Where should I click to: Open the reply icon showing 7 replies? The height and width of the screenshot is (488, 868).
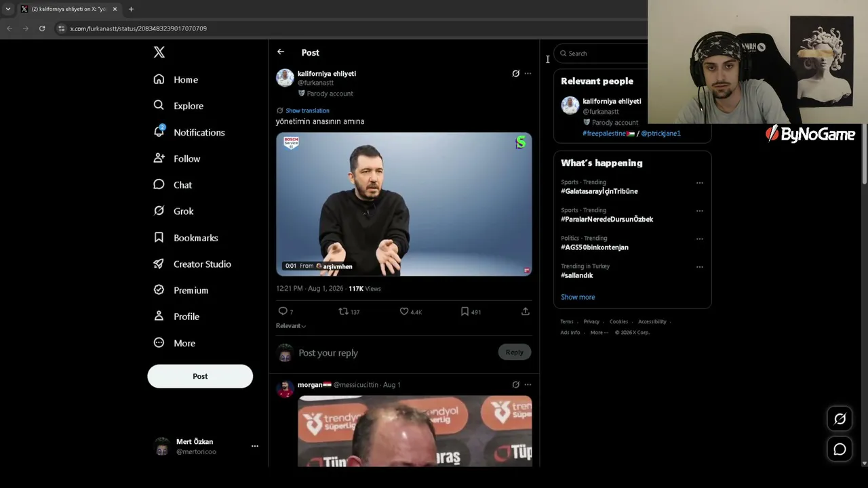(x=283, y=311)
